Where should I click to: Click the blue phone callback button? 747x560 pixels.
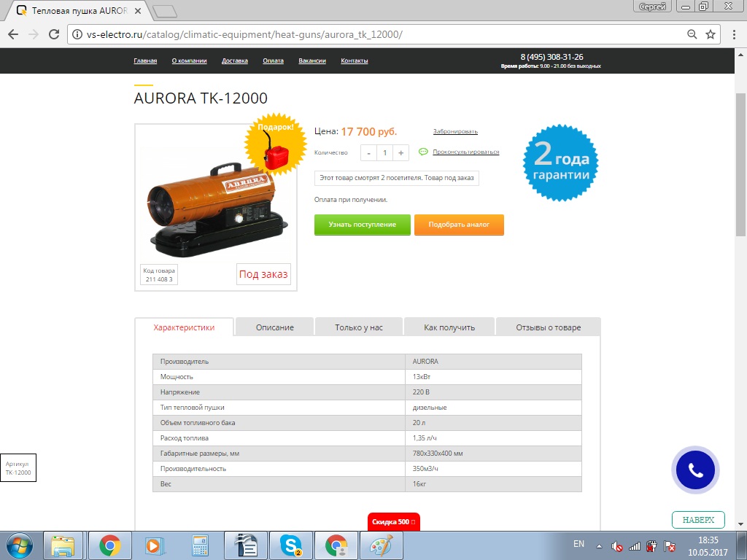695,470
